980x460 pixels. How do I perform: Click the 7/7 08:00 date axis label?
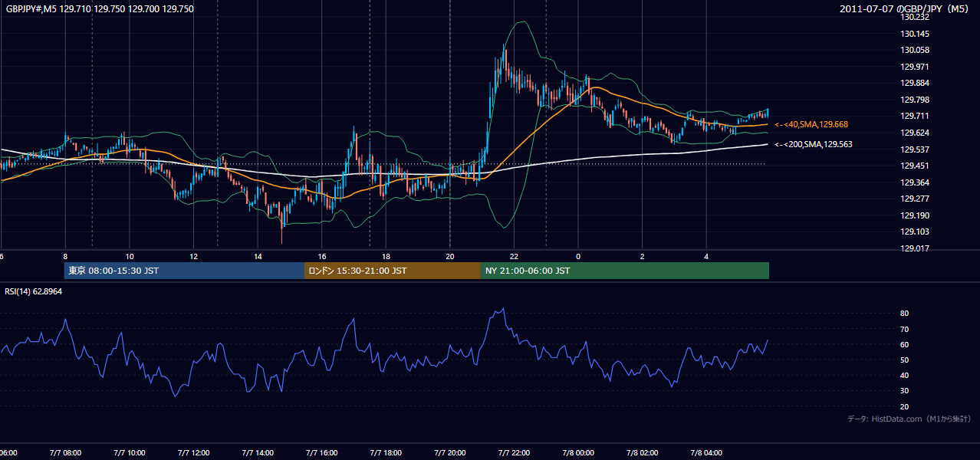(65, 453)
